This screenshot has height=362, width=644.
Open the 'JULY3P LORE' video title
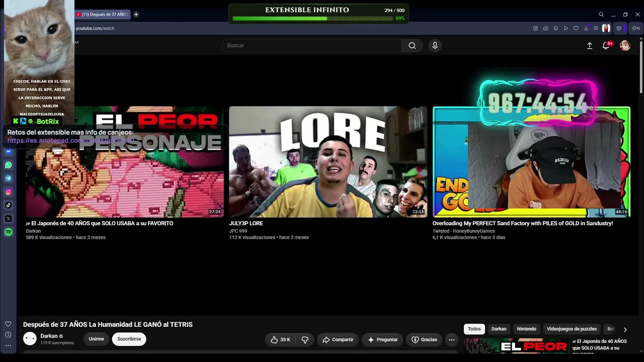point(246,223)
